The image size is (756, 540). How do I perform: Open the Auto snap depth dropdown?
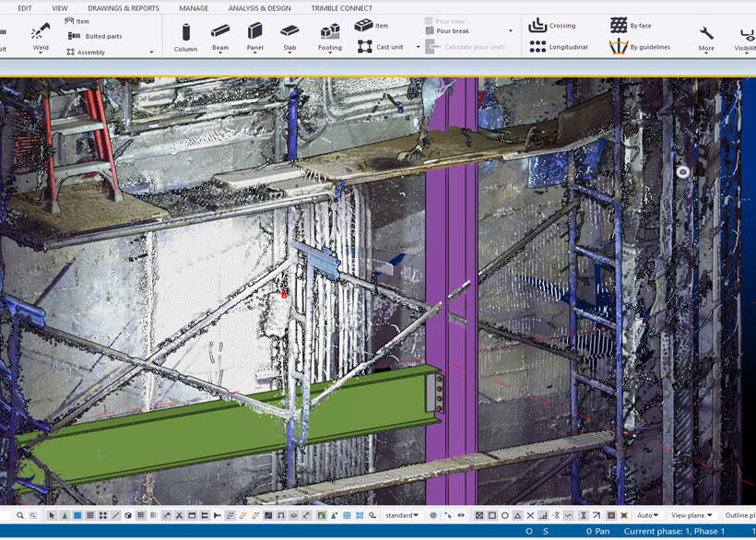pyautogui.click(x=647, y=515)
